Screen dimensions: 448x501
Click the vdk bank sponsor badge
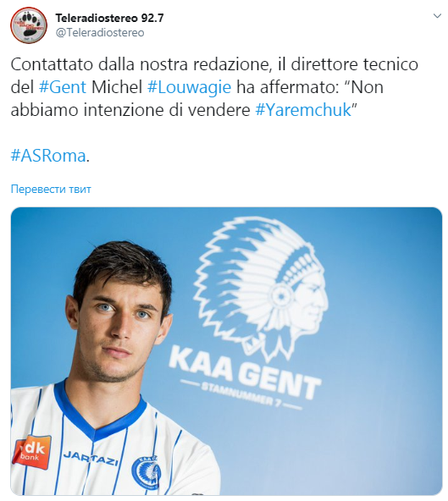[x=31, y=451]
